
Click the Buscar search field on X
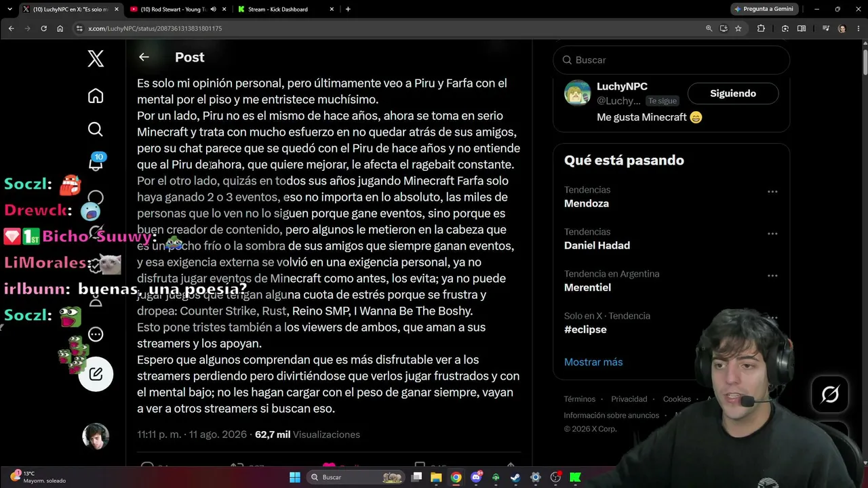coord(671,60)
